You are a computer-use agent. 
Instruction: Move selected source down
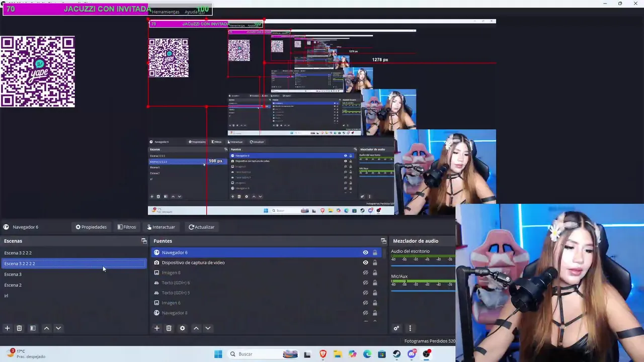coord(208,328)
